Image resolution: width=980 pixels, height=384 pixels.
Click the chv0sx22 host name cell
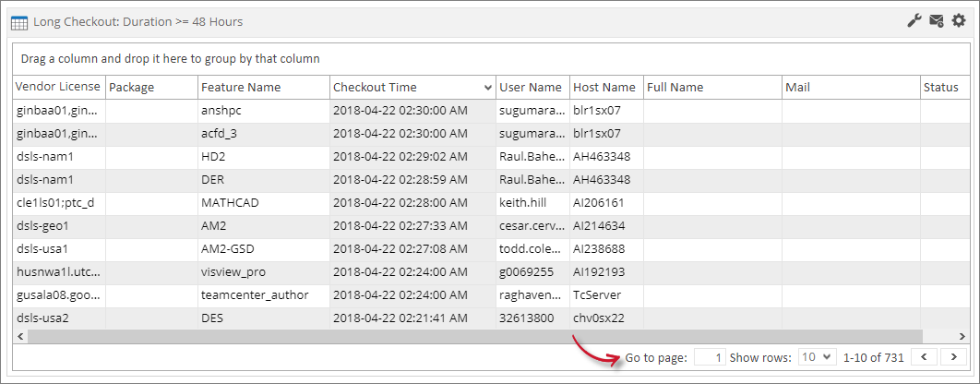pos(606,318)
